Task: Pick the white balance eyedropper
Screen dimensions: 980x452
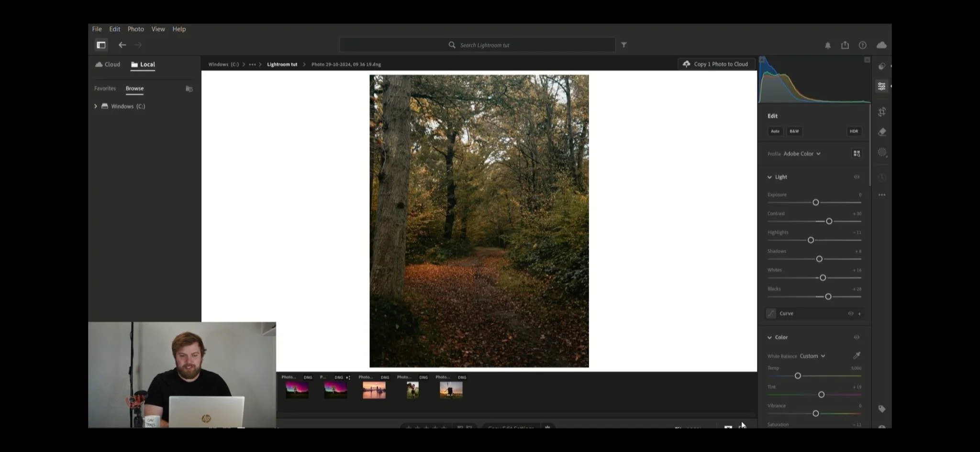Action: point(857,355)
